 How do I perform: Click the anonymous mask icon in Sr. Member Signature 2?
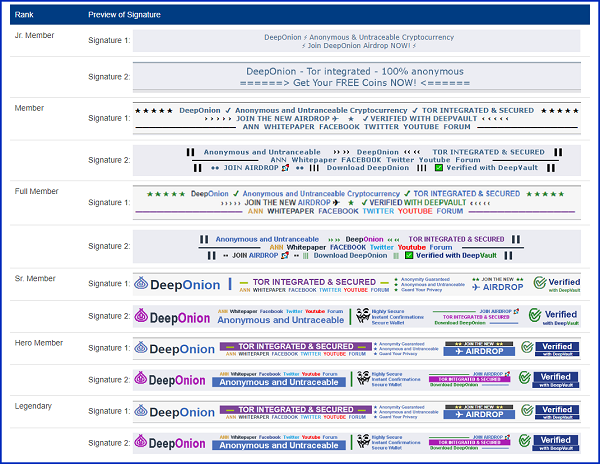click(363, 316)
